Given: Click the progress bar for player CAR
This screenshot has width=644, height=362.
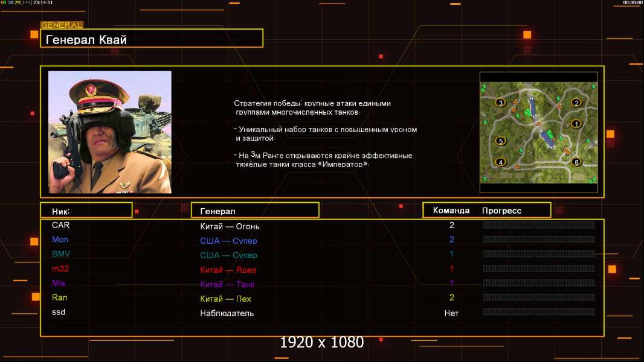Looking at the screenshot, I should coord(539,225).
